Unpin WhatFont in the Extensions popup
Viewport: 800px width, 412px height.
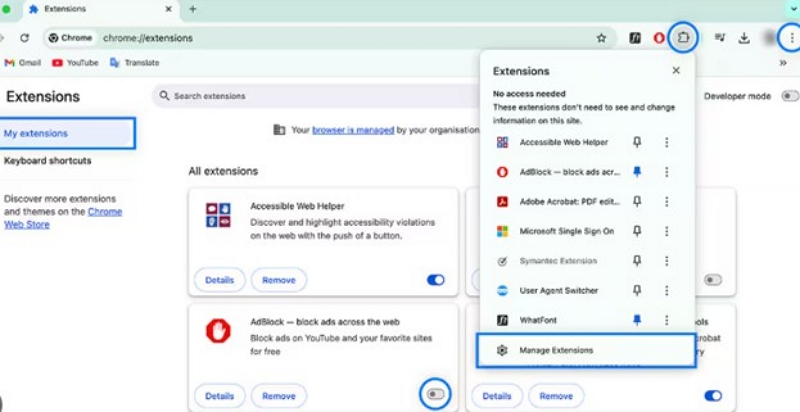click(x=637, y=320)
